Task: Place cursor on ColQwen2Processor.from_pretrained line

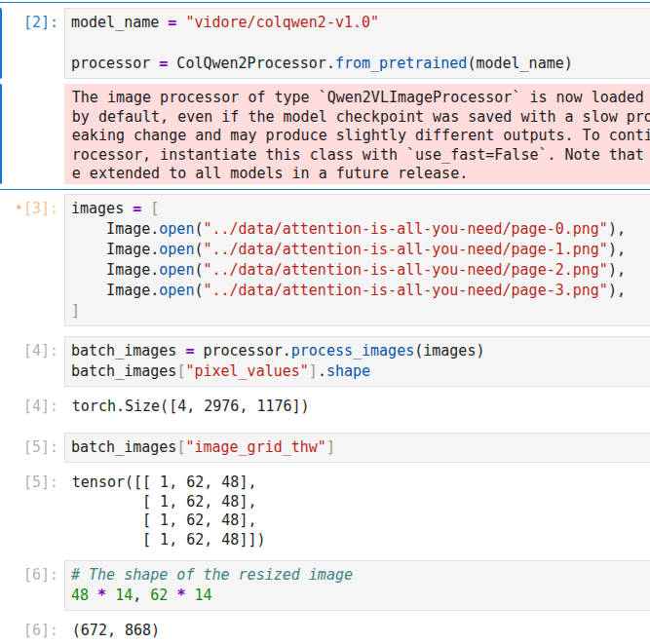Action: click(x=321, y=63)
